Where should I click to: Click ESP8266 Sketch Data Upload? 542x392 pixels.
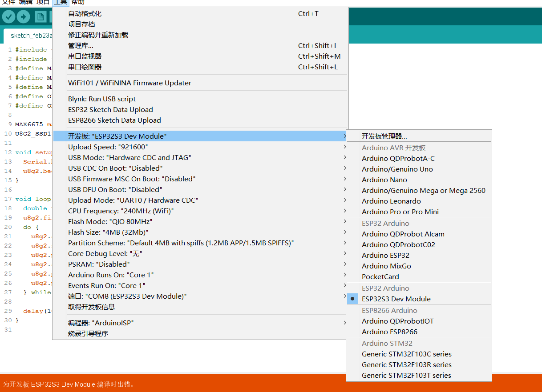pyautogui.click(x=200, y=120)
